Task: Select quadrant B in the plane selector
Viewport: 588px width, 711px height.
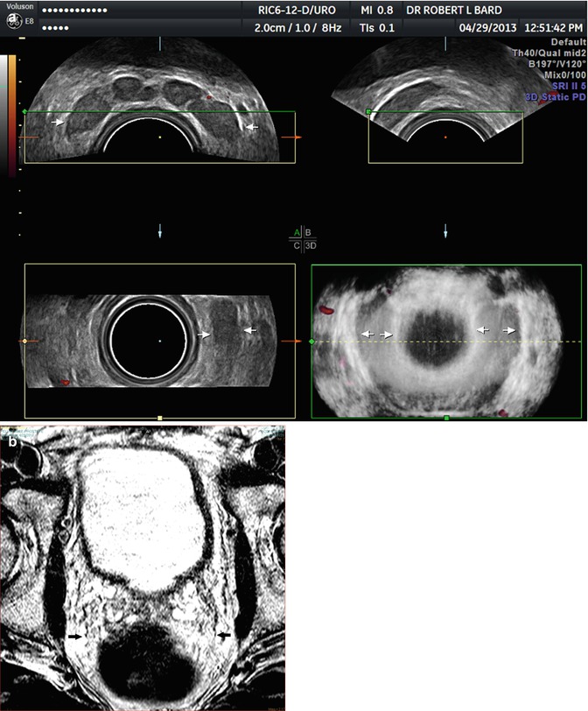Action: (x=308, y=232)
